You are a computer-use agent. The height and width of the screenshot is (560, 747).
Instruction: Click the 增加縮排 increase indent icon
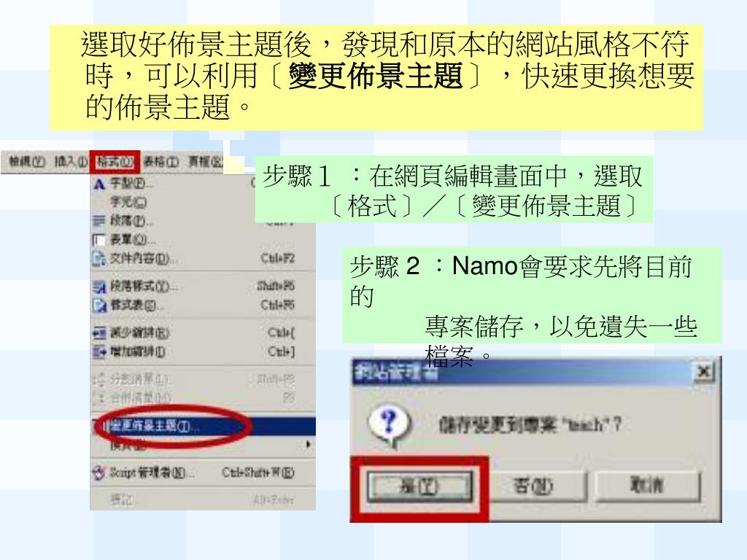pos(98,352)
